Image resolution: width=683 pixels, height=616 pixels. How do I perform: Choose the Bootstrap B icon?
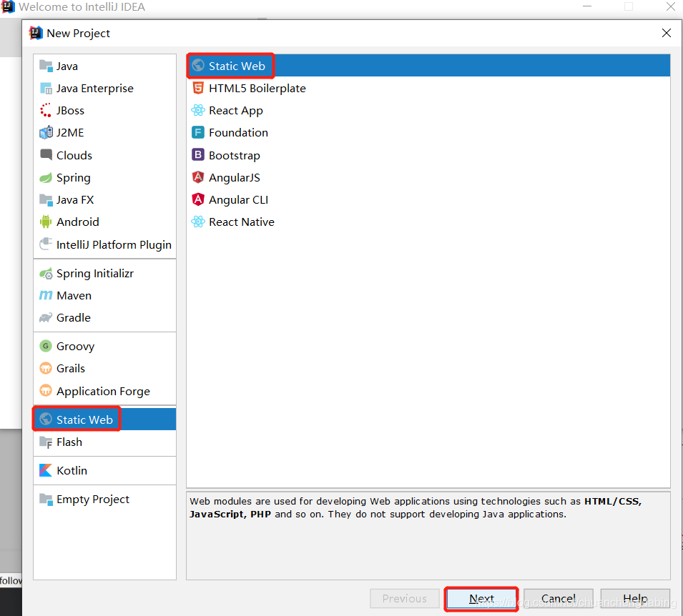[198, 154]
